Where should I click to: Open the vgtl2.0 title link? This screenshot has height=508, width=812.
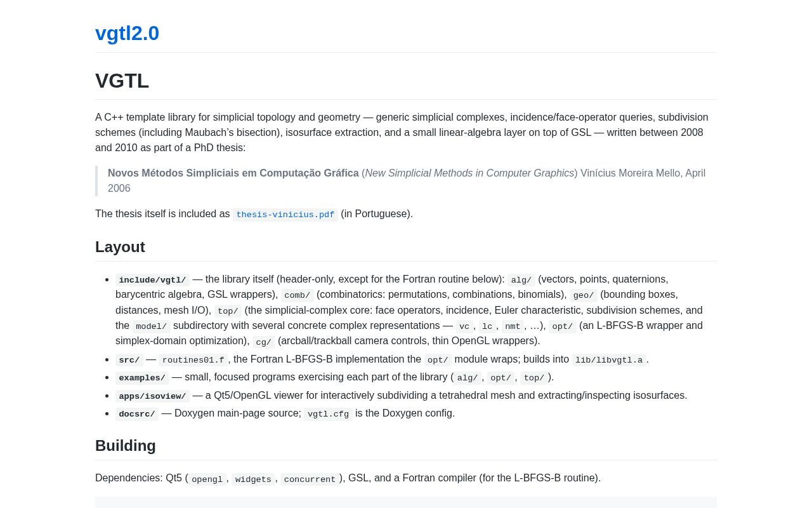(x=127, y=33)
